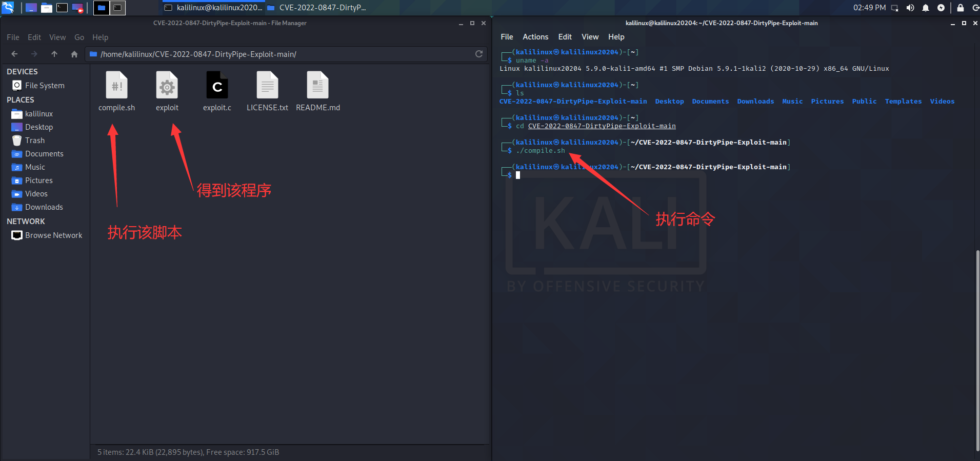Viewport: 980px width, 461px height.
Task: Click the clock showing 02:49 PM
Action: pos(869,8)
